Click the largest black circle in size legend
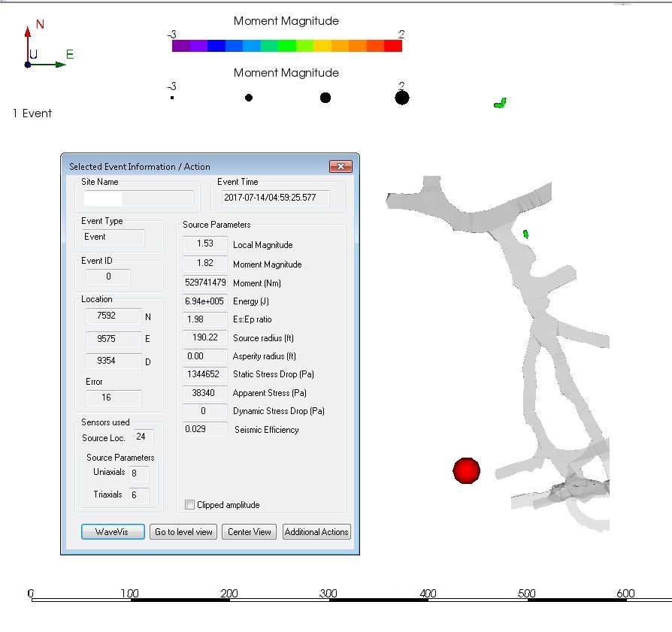 coord(402,98)
